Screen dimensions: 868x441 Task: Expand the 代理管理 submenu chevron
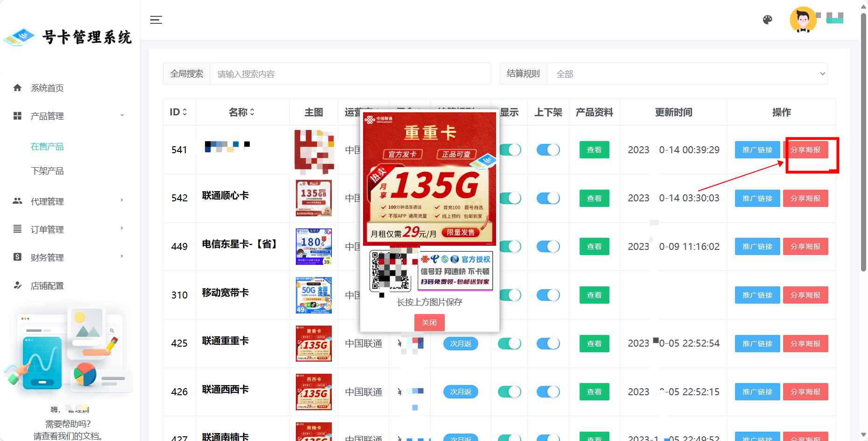122,200
